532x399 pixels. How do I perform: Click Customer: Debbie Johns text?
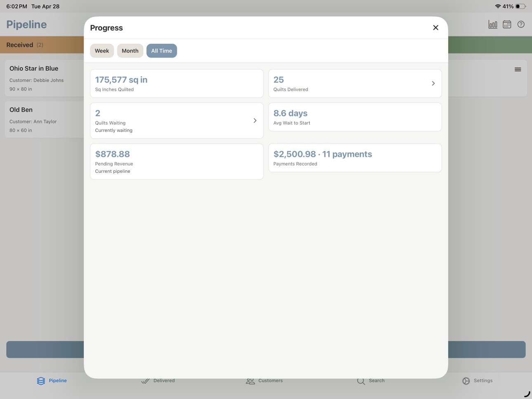pos(37,80)
